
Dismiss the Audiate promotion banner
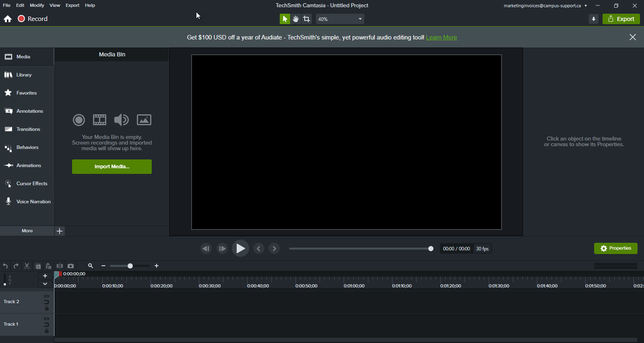click(633, 37)
